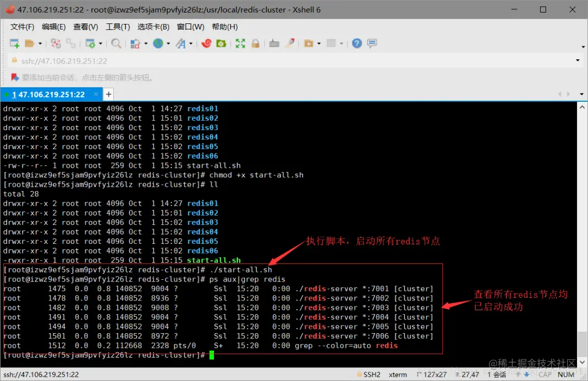Click the Xshell app icon in title bar
This screenshot has width=588, height=381.
tap(9, 9)
